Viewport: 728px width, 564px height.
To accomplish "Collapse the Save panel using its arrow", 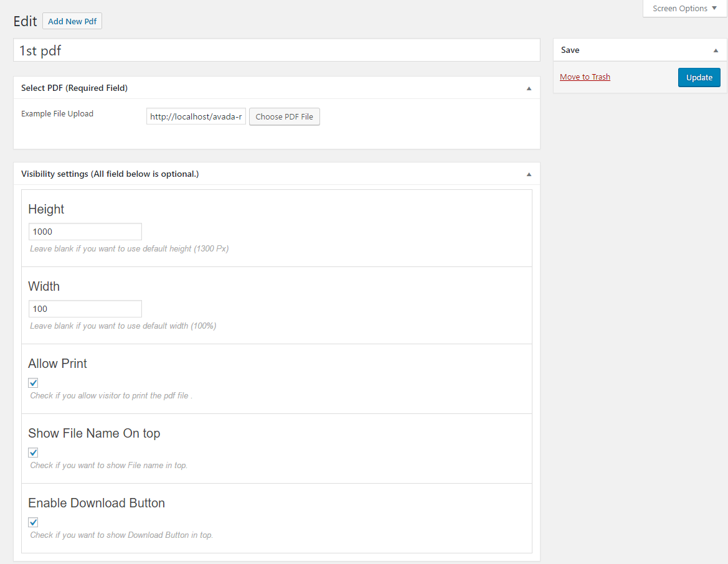I will [x=716, y=50].
